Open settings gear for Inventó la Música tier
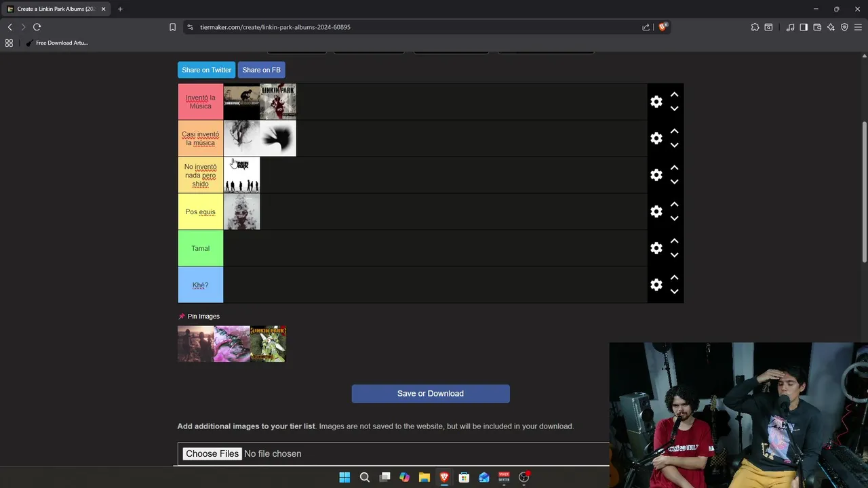868x488 pixels. click(656, 102)
